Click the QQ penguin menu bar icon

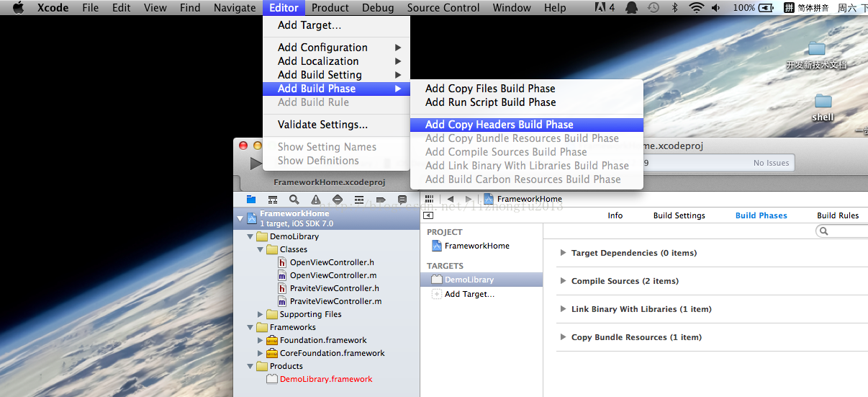631,8
